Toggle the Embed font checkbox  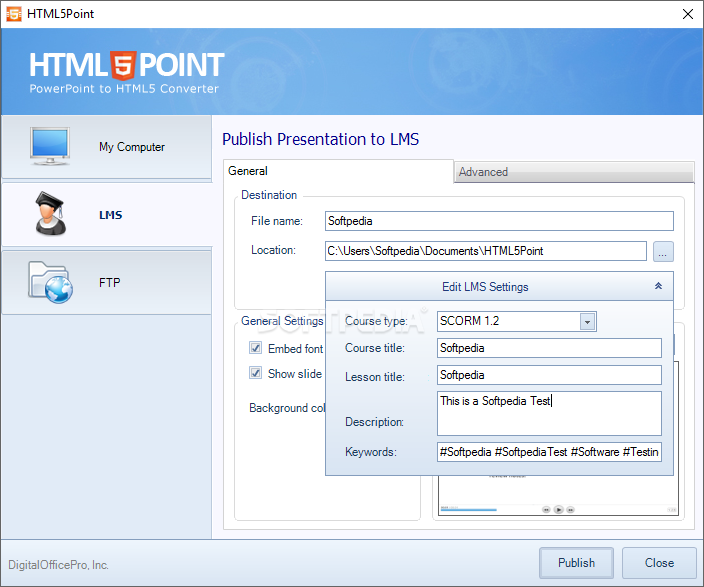pos(255,348)
